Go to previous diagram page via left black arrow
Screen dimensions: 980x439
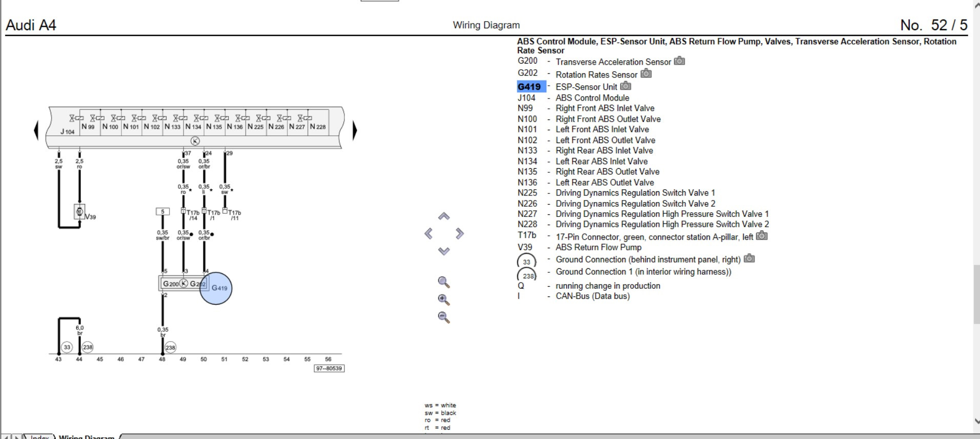tap(36, 130)
